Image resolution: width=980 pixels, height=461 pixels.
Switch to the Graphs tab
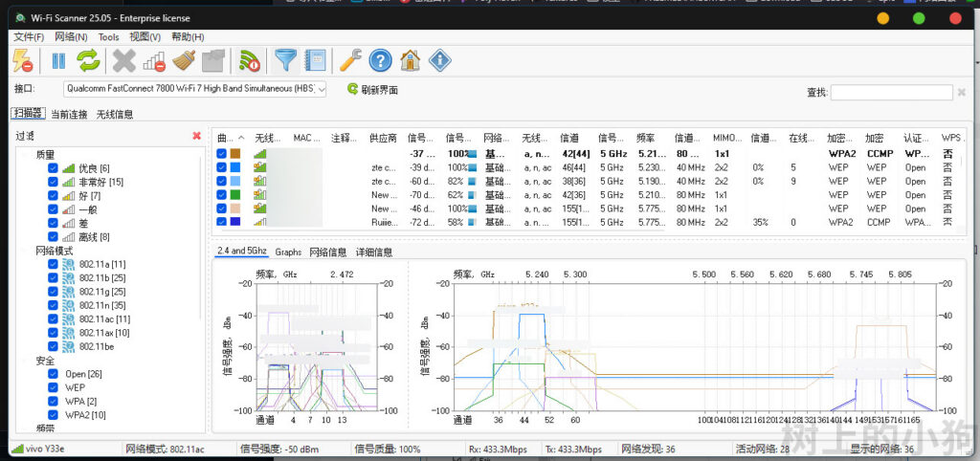[x=288, y=252]
